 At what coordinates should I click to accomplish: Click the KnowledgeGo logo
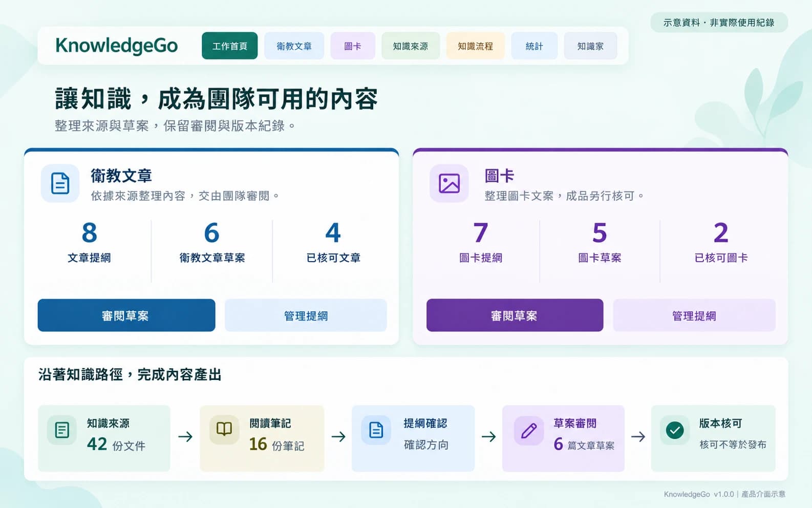(x=117, y=46)
